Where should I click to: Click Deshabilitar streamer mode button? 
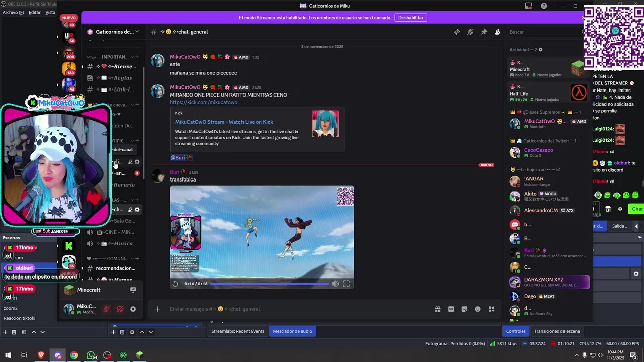[x=411, y=18]
